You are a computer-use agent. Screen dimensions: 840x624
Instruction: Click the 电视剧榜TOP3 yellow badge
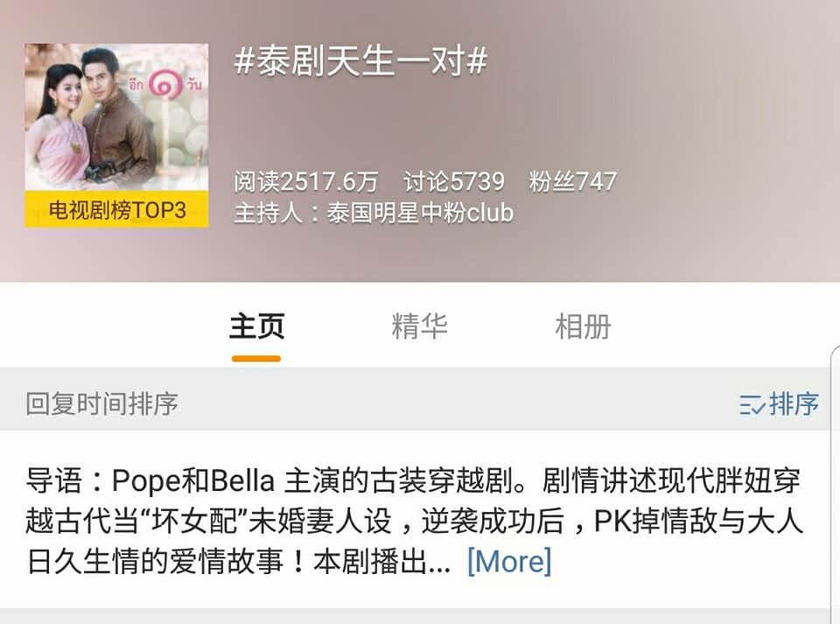pyautogui.click(x=116, y=209)
